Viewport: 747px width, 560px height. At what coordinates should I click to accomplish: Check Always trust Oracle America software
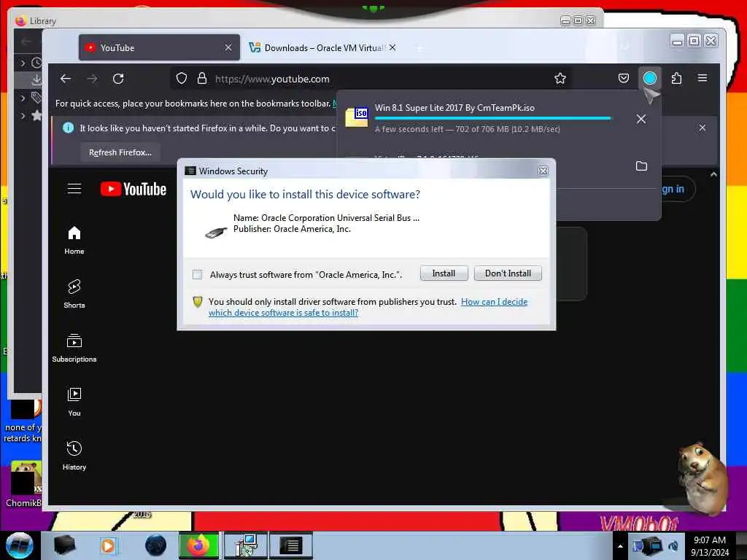(197, 274)
